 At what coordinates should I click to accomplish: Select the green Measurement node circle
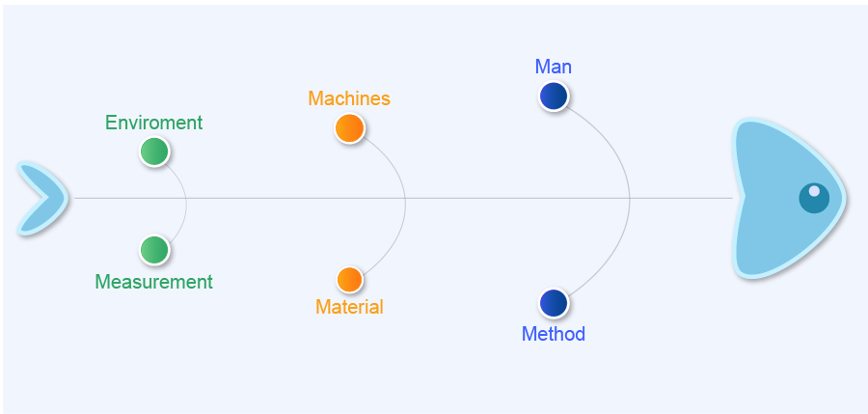coord(154,250)
